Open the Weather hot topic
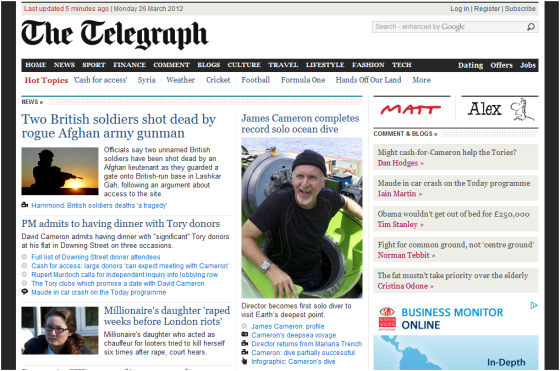The height and width of the screenshot is (371, 560). [180, 80]
